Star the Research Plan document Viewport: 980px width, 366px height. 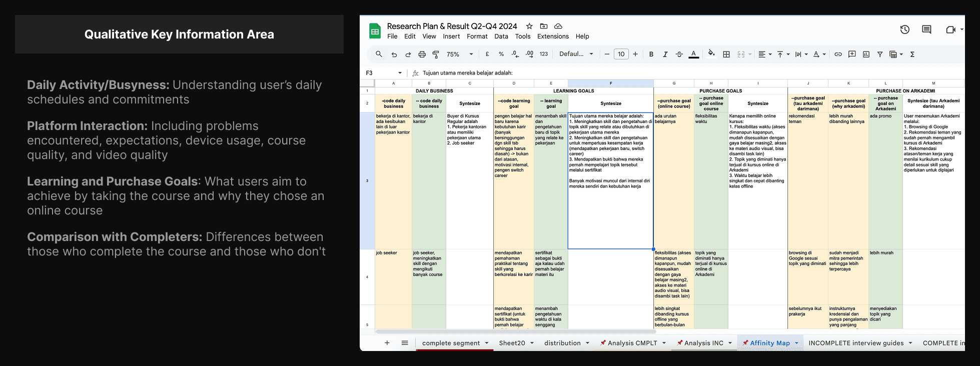coord(529,26)
